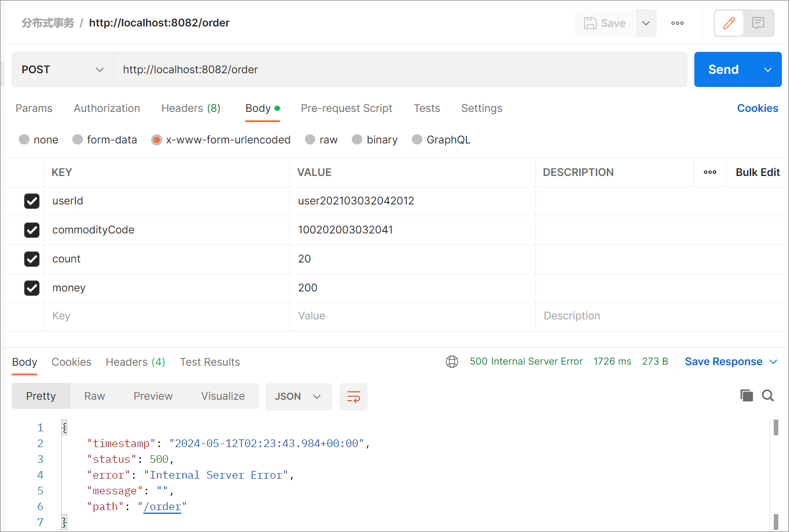
Task: Open the request Settings tab
Action: (482, 108)
